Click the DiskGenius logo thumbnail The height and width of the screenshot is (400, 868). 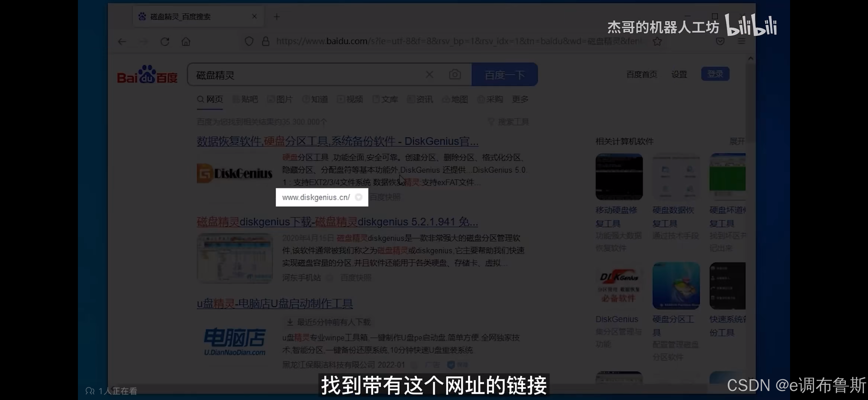pyautogui.click(x=234, y=173)
